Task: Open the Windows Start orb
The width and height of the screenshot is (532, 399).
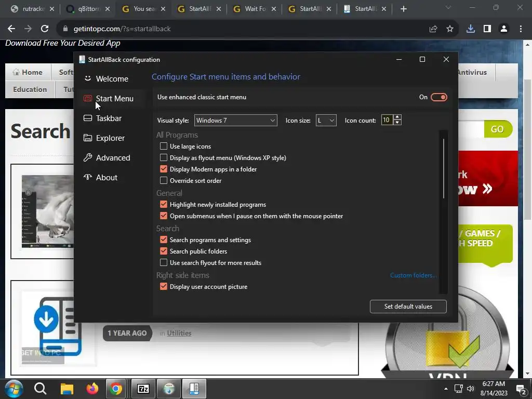Action: (x=14, y=389)
